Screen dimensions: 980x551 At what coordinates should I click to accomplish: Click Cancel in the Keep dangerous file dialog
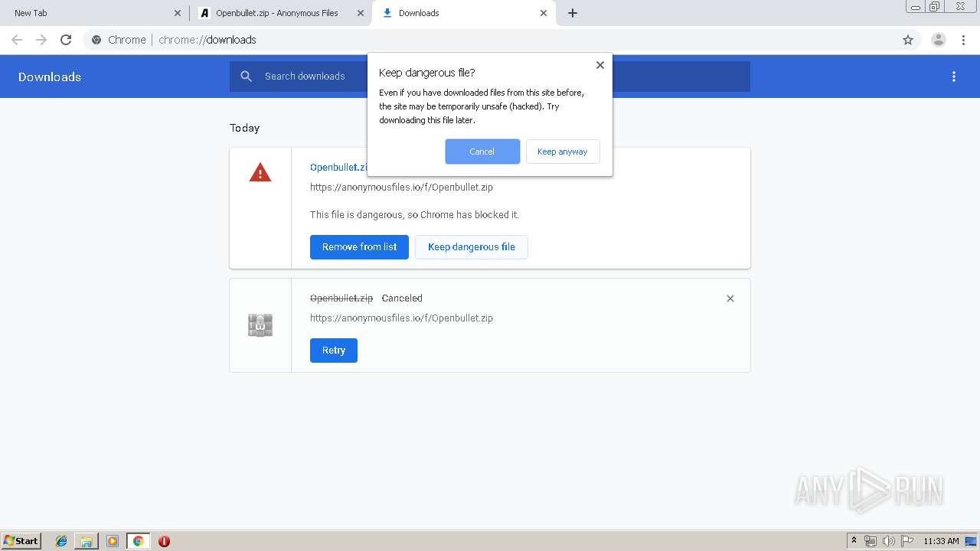tap(482, 152)
